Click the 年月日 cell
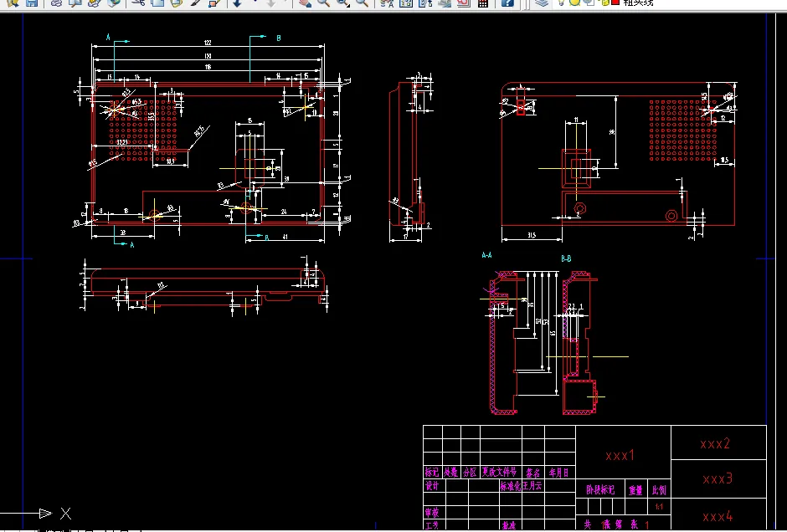 coord(558,473)
